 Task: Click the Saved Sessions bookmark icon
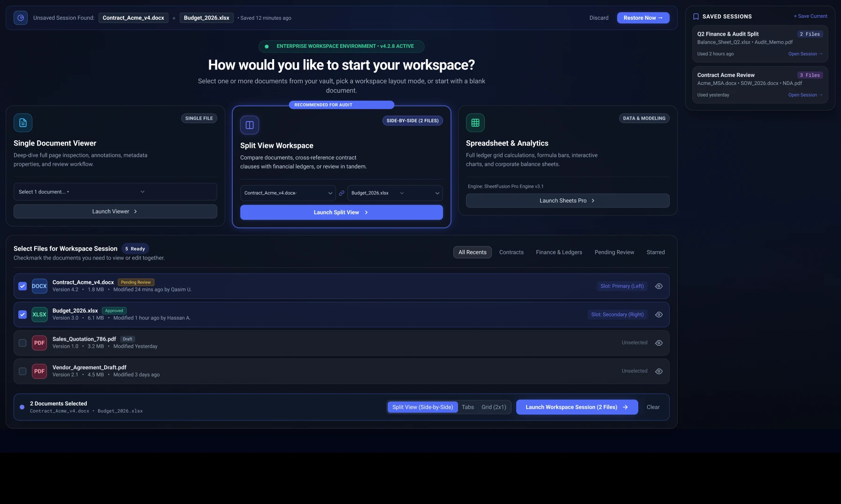tap(696, 16)
